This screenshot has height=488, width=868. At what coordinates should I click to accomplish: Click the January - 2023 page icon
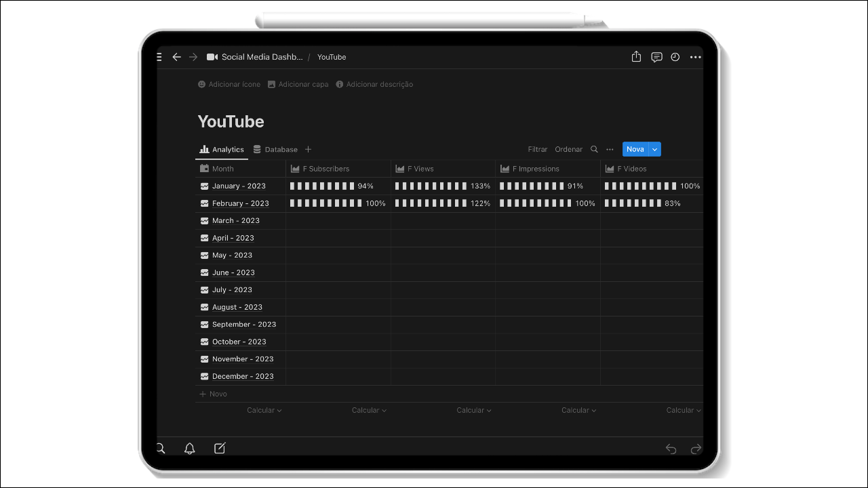click(x=204, y=186)
